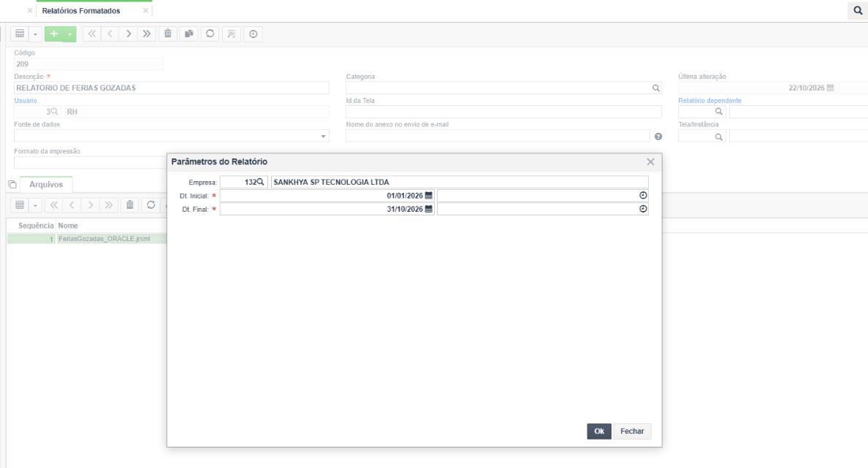Click the report preview icon beside refresh
The width and height of the screenshot is (868, 468).
232,34
